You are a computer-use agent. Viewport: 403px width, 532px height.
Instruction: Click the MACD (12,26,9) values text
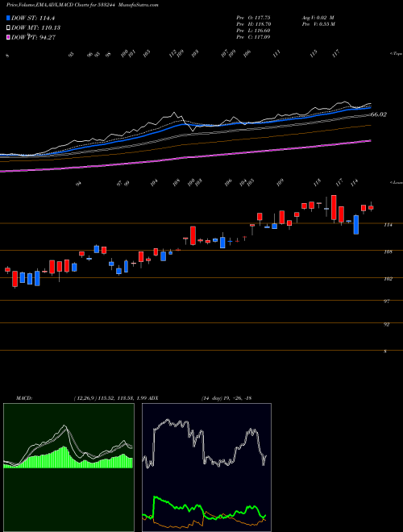tap(110, 398)
